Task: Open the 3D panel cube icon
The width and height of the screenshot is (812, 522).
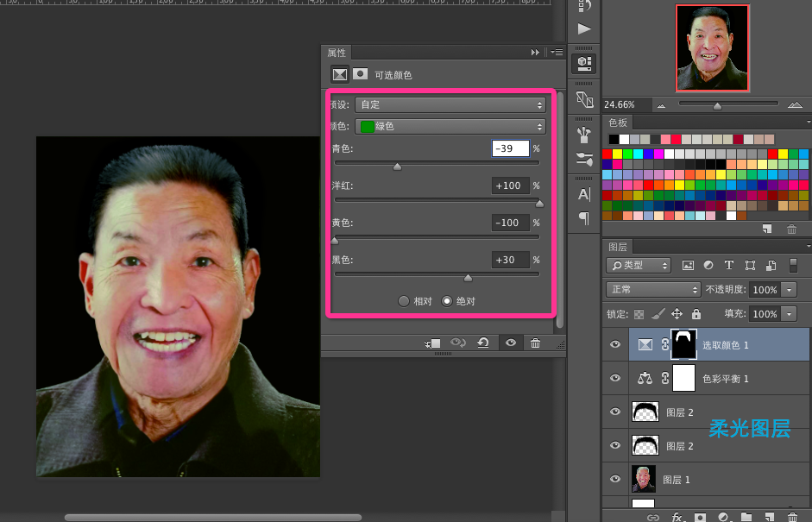Action: coord(584,63)
